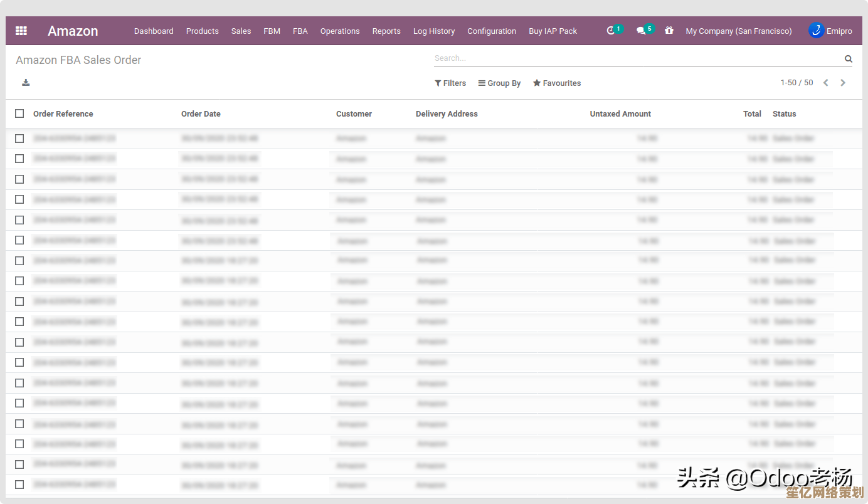Expand the Favourites dropdown

[557, 83]
